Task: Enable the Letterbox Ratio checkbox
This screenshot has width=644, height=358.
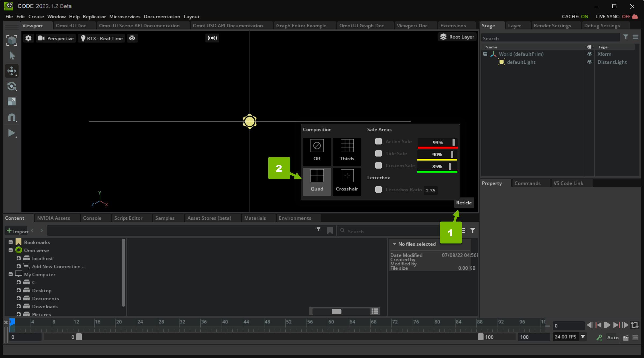Action: point(378,189)
